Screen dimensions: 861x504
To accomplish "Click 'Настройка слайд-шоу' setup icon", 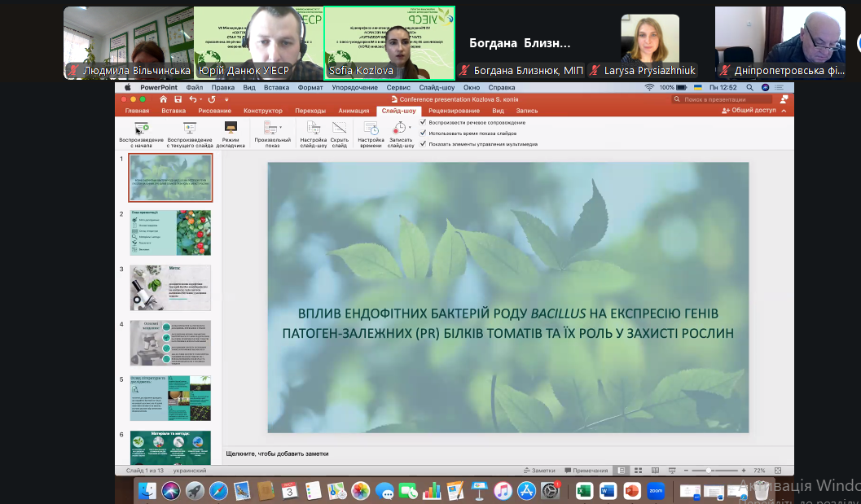I will click(313, 128).
